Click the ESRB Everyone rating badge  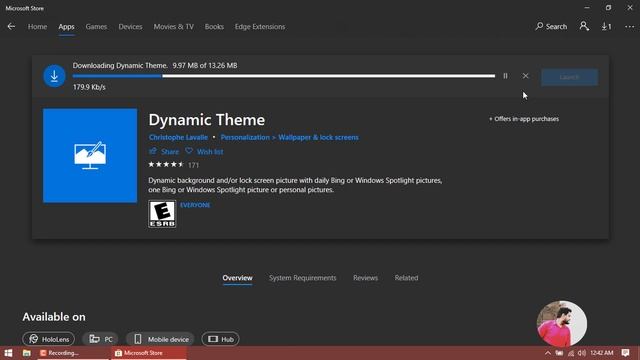tap(162, 214)
